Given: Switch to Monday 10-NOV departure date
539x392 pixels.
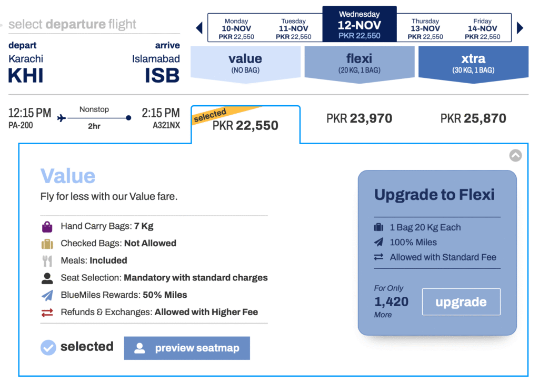Looking at the screenshot, I should click(236, 24).
